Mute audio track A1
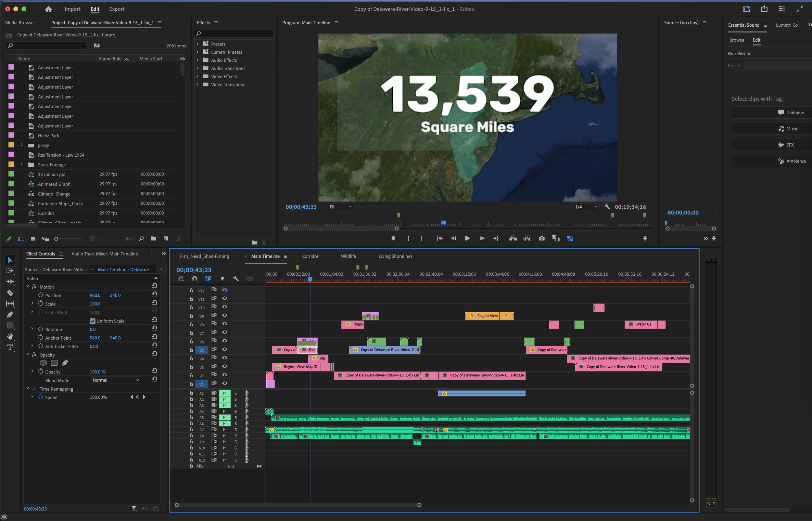 pyautogui.click(x=224, y=393)
